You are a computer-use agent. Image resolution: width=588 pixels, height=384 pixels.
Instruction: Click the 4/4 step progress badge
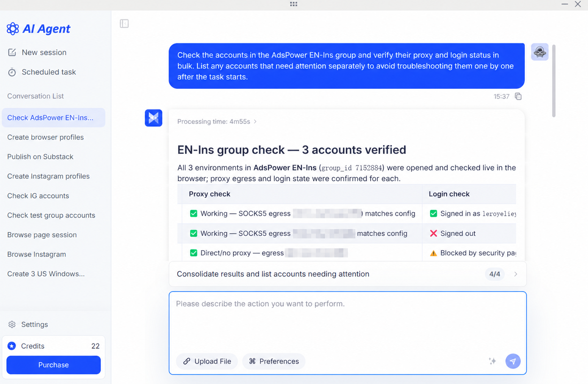click(494, 274)
